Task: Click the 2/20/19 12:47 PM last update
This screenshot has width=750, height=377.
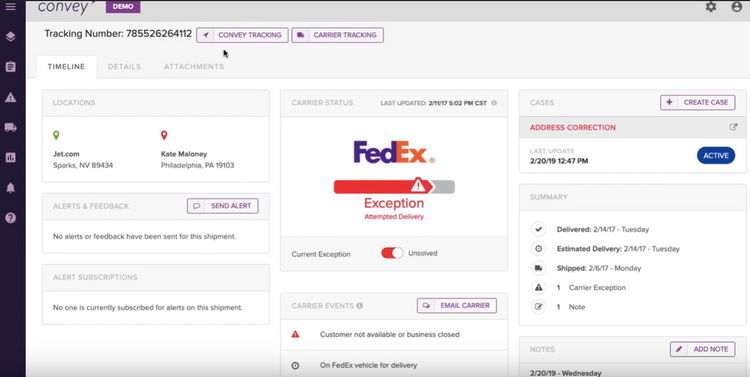Action: tap(559, 161)
